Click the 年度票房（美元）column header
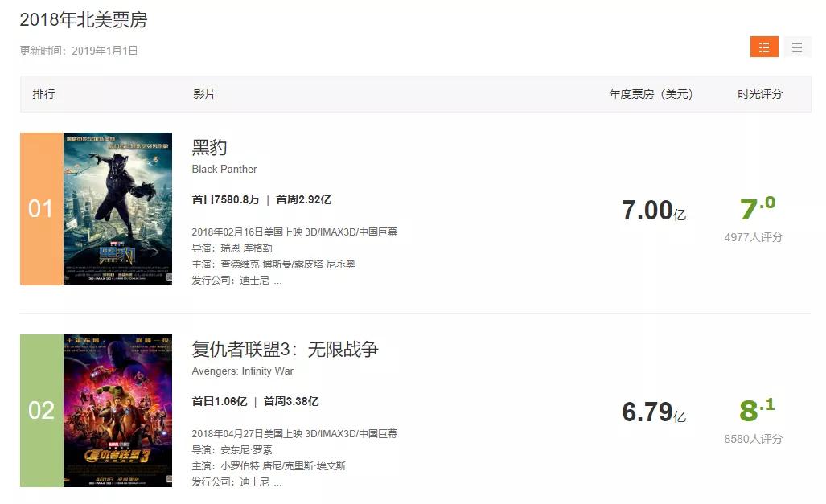This screenshot has height=504, width=826. tap(650, 94)
